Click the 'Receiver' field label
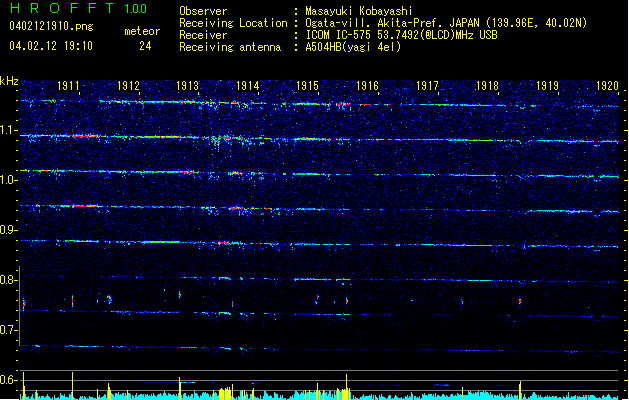The width and height of the screenshot is (629, 400). (203, 35)
